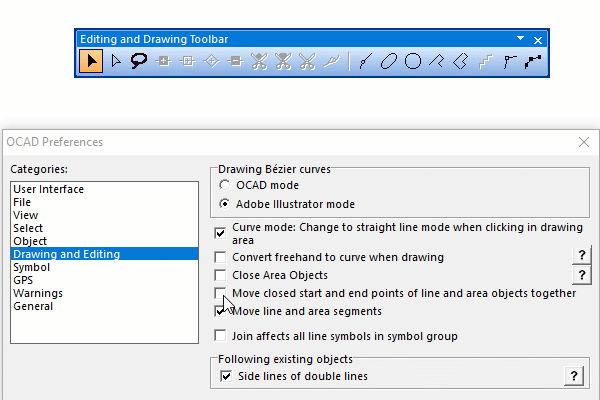The image size is (600, 400).
Task: Click the greyed reshape line tool icon
Action: pyautogui.click(x=331, y=61)
